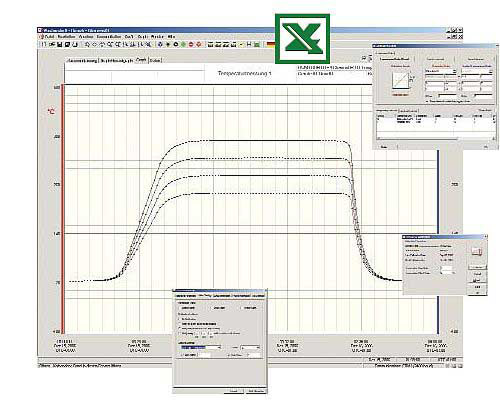
Task: Click the floppy disk save icon
Action: pos(60,44)
